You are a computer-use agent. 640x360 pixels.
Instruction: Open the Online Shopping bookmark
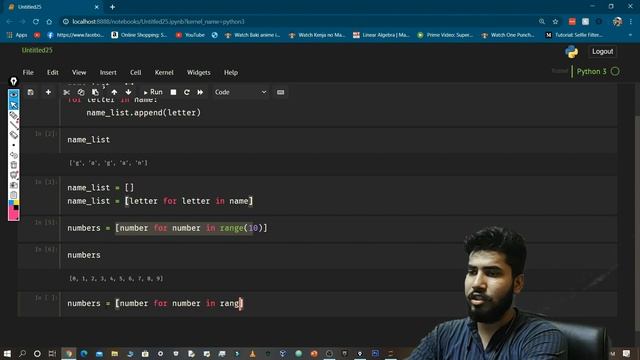click(x=140, y=35)
